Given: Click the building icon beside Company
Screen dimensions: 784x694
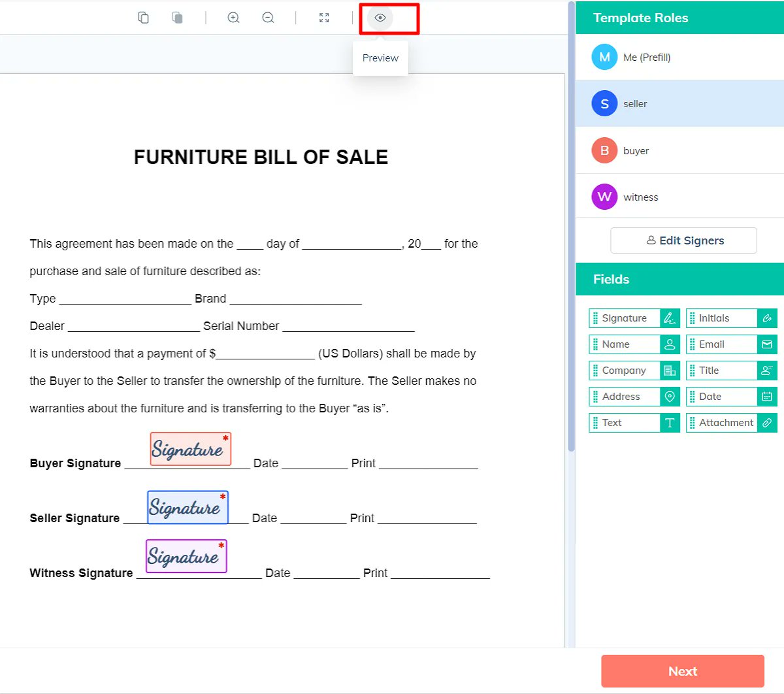Looking at the screenshot, I should coord(670,371).
